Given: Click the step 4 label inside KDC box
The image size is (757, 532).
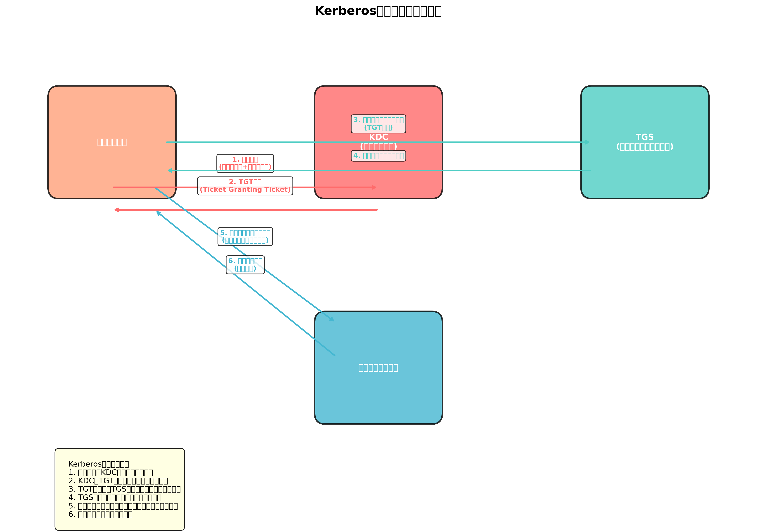Looking at the screenshot, I should point(378,156).
